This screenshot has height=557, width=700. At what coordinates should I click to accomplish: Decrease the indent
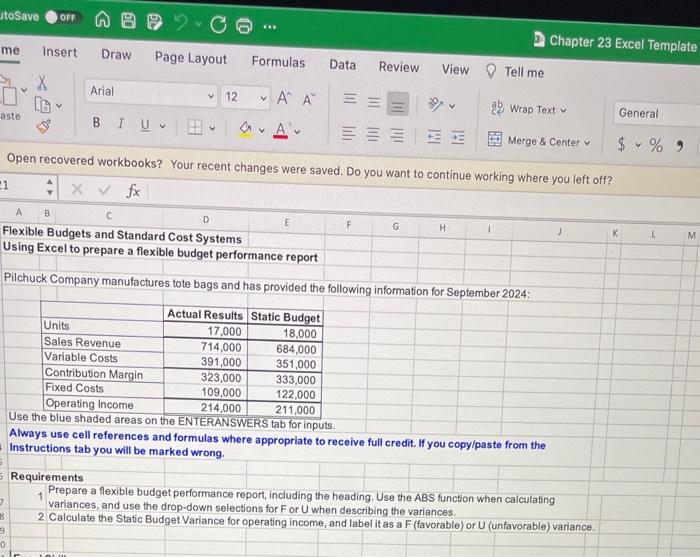click(434, 137)
